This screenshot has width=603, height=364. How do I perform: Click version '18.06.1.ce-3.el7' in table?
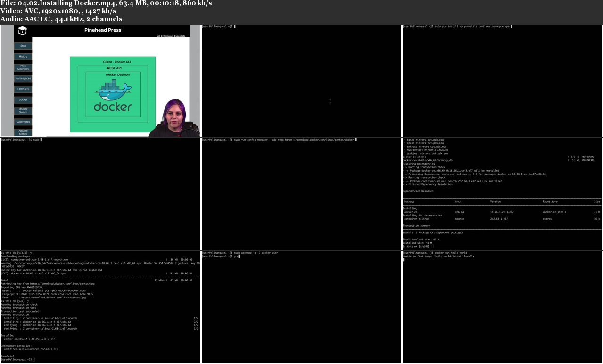point(502,212)
